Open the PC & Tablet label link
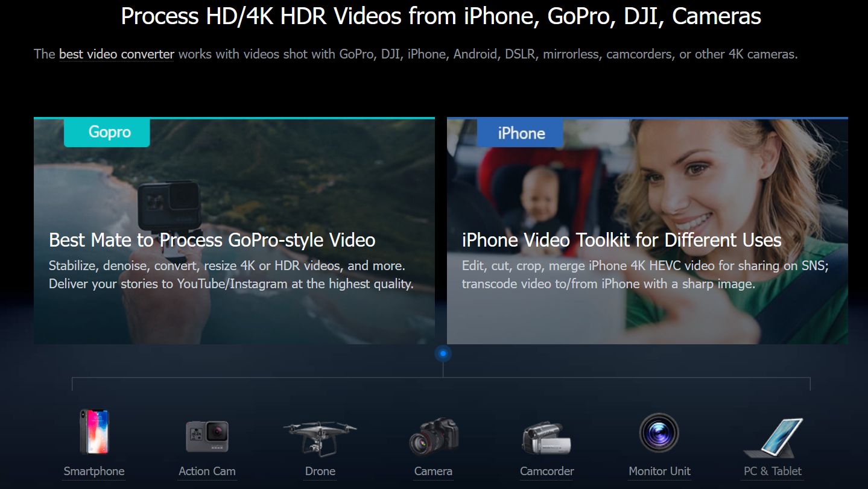The width and height of the screenshot is (868, 489). click(773, 472)
